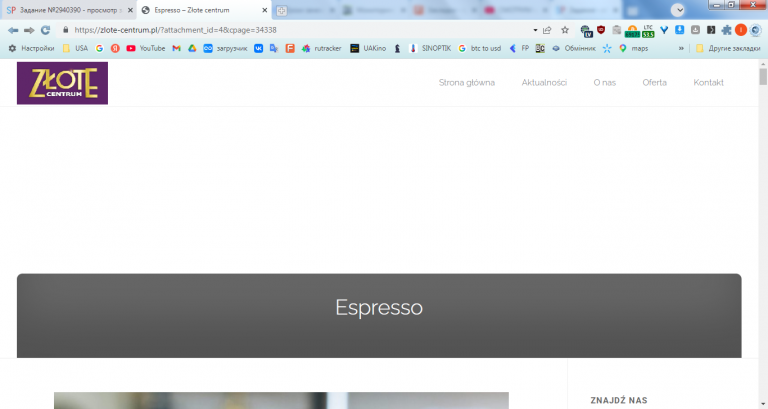Screen dimensions: 768x409
Task: Open the Gmail bookmark icon
Action: point(176,48)
